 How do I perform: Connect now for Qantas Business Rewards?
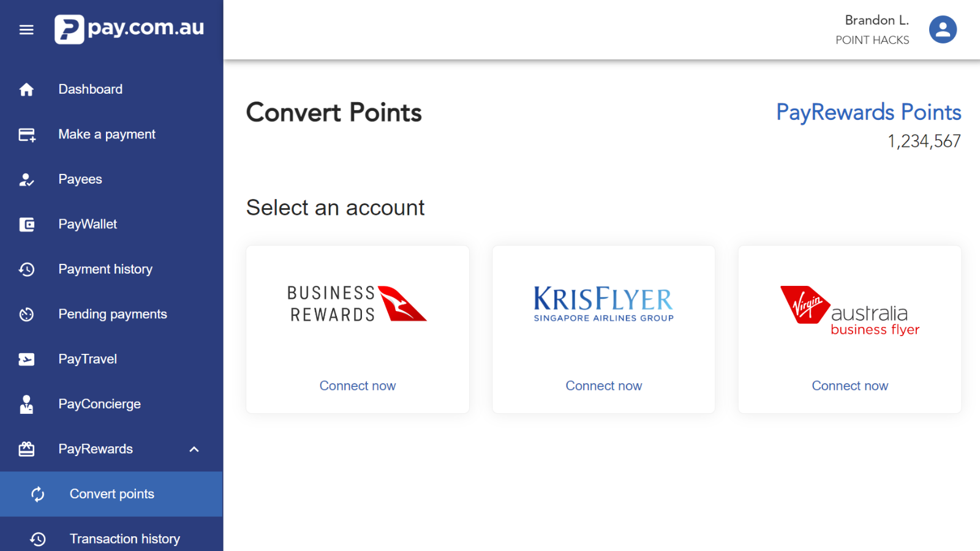pos(358,386)
